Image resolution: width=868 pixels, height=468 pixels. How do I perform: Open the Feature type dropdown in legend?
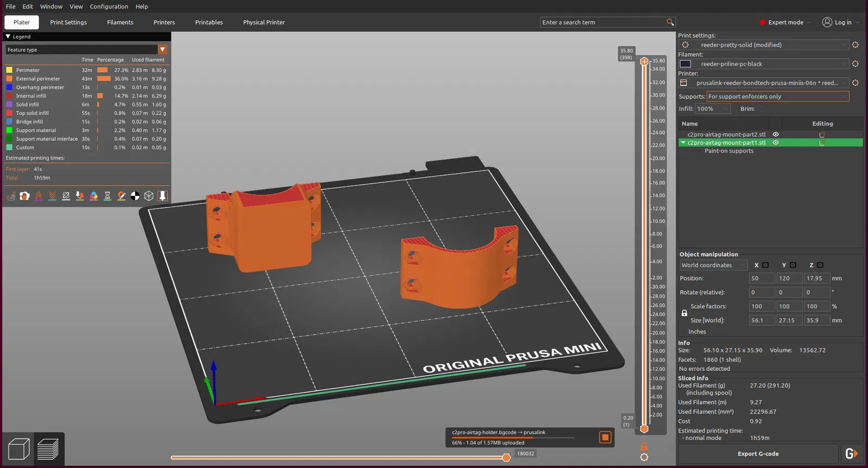pyautogui.click(x=162, y=50)
